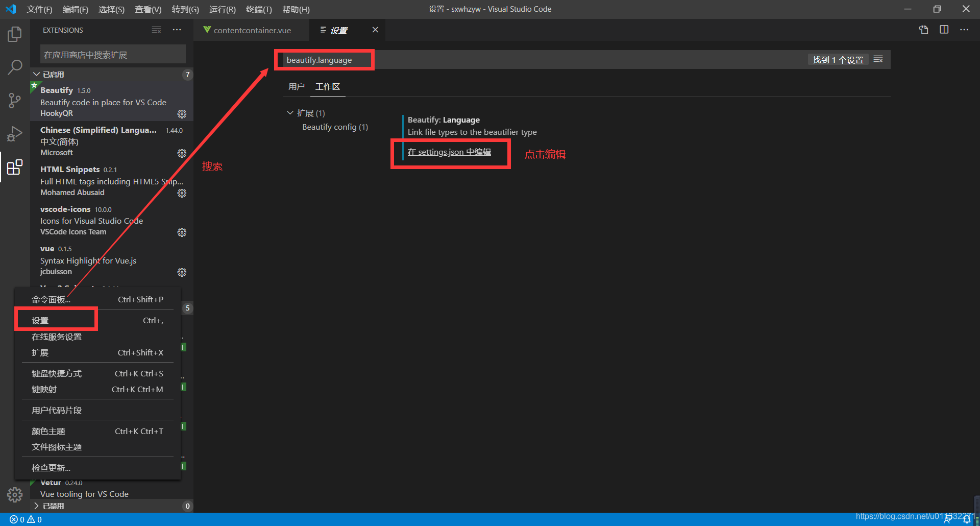
Task: Select the 工作区 settings tab
Action: pyautogui.click(x=328, y=86)
